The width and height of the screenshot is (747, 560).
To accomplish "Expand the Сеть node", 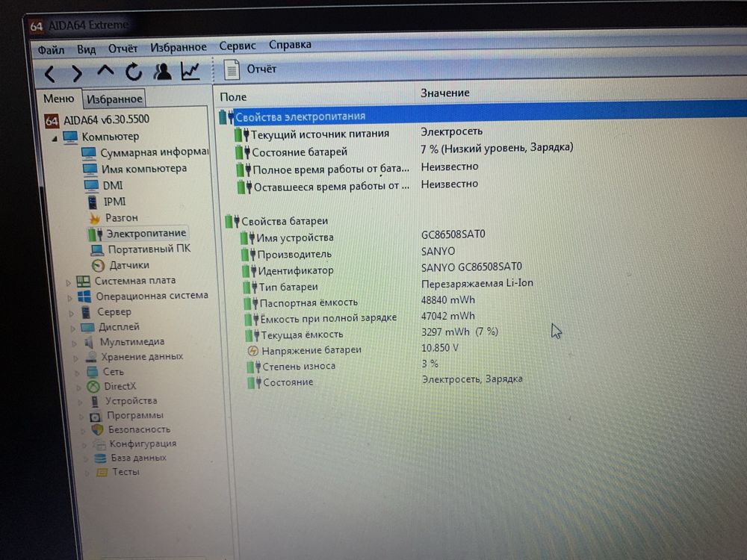I will point(77,373).
